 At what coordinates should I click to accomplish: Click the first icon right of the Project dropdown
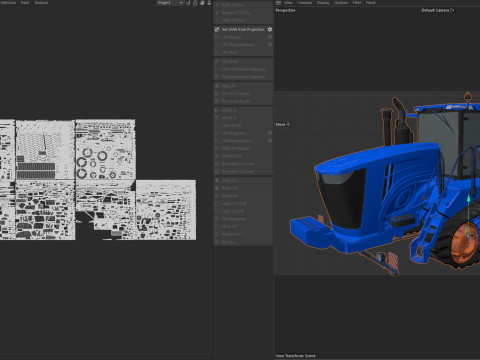coord(188,3)
